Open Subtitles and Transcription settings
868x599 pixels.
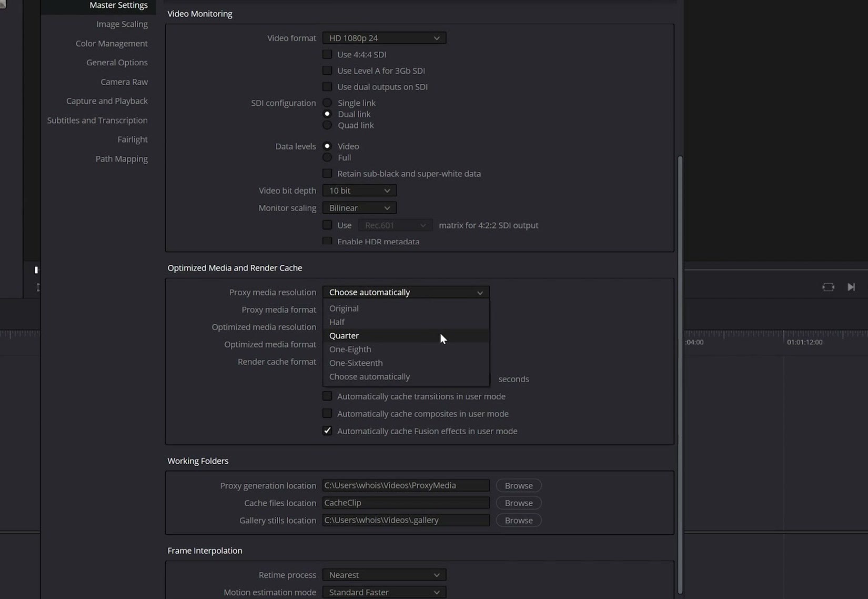coord(97,120)
